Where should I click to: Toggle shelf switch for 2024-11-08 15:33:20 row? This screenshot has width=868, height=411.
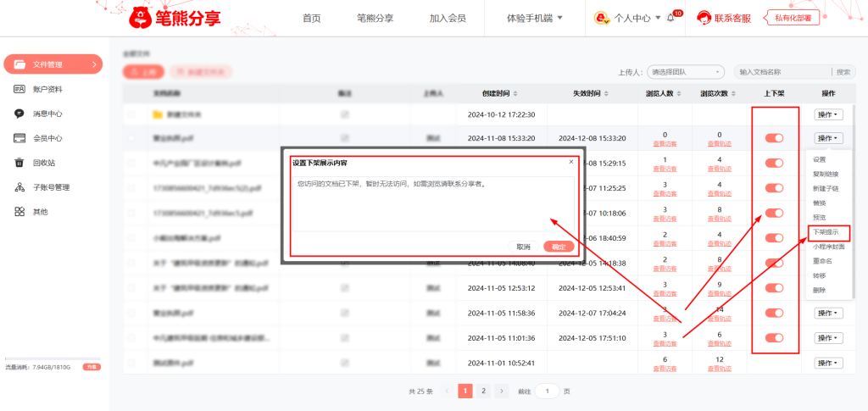pos(774,138)
